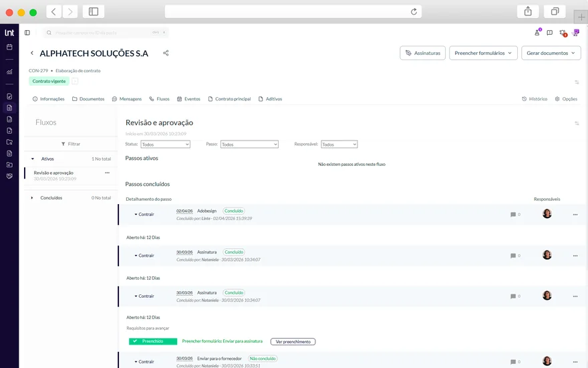
Task: Click Safari back navigation button
Action: [53, 11]
